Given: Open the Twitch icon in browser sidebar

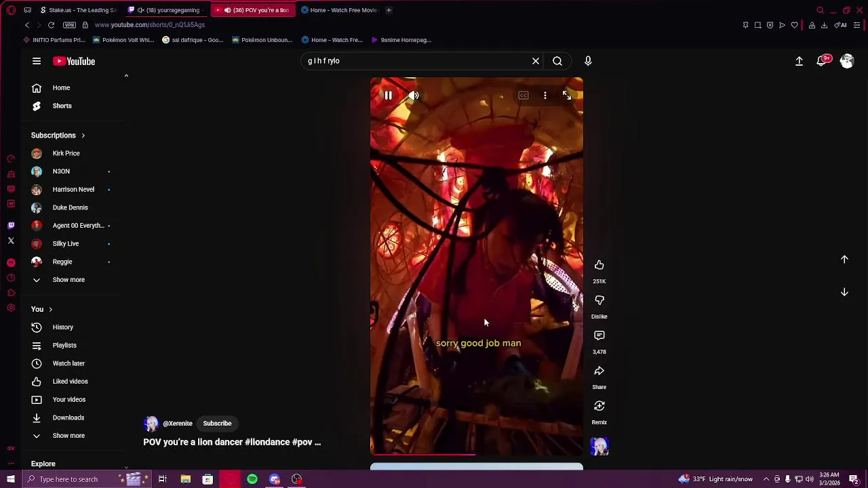Looking at the screenshot, I should click(x=11, y=226).
